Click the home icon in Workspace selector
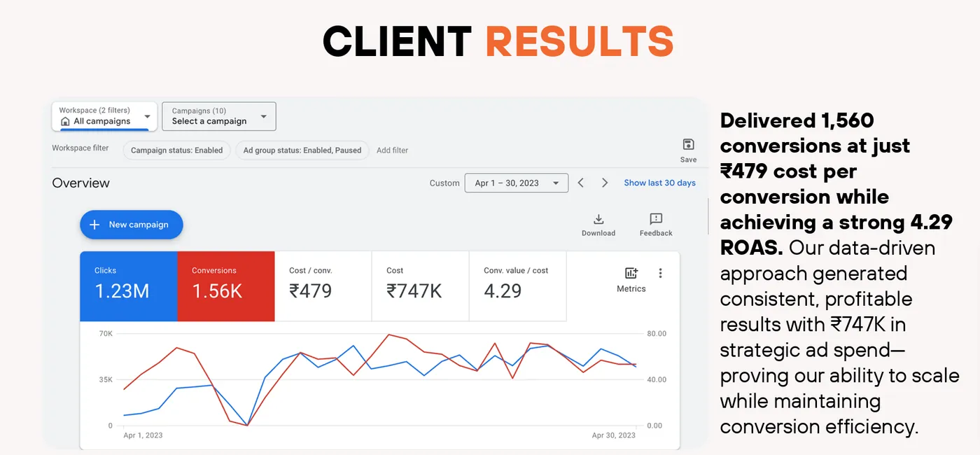 [65, 121]
